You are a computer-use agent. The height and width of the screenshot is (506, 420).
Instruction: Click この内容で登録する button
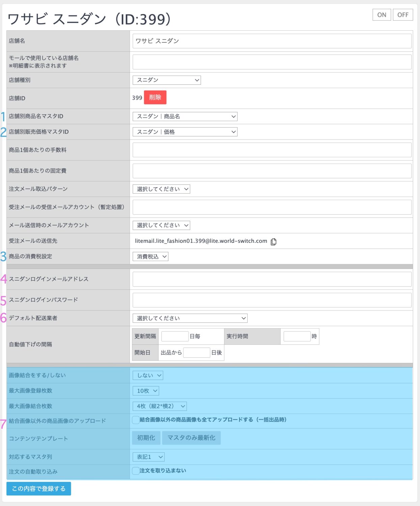(x=39, y=488)
